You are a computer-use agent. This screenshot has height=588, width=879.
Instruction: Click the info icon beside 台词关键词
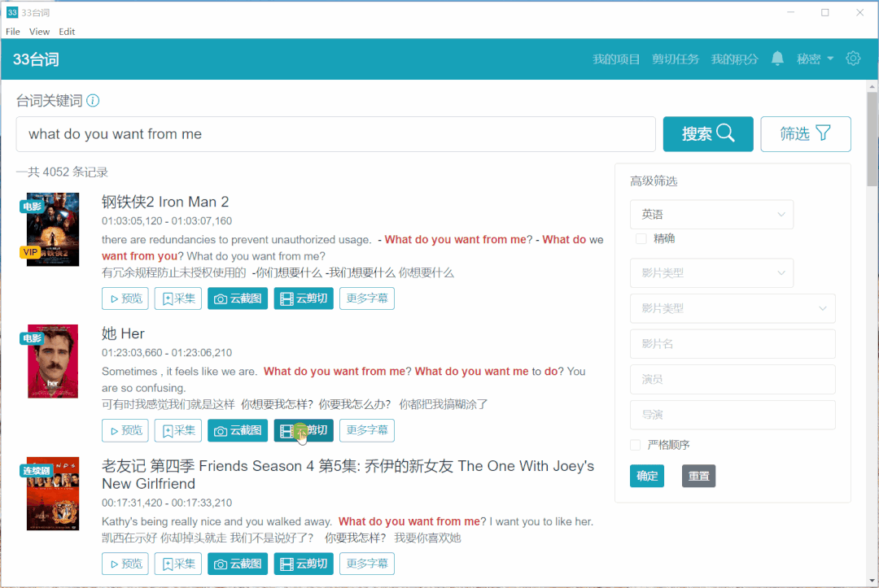point(93,100)
